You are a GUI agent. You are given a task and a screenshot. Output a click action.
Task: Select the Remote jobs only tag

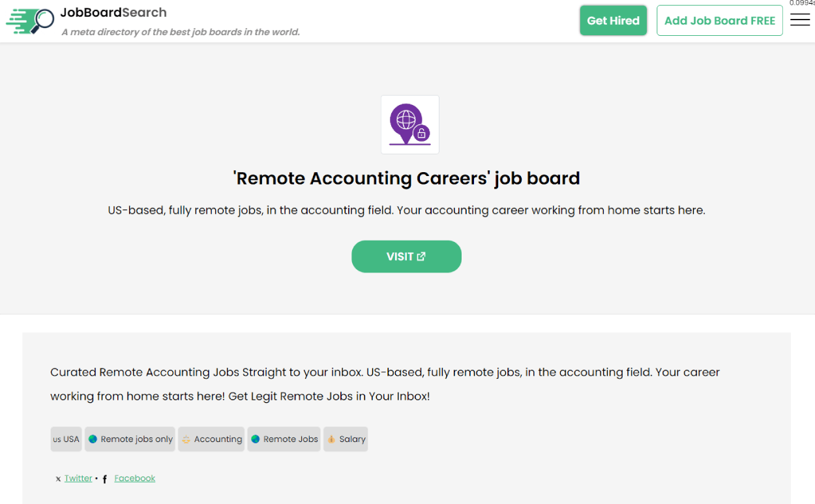coord(130,439)
